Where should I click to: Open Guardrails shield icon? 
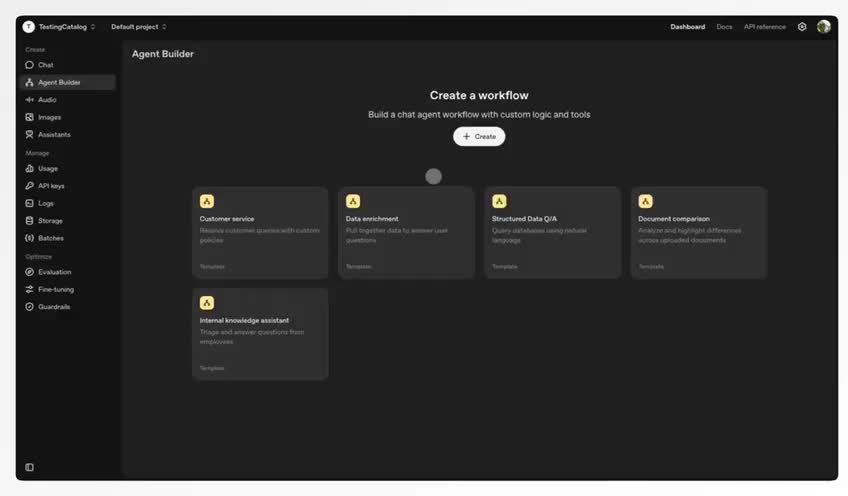click(x=30, y=307)
